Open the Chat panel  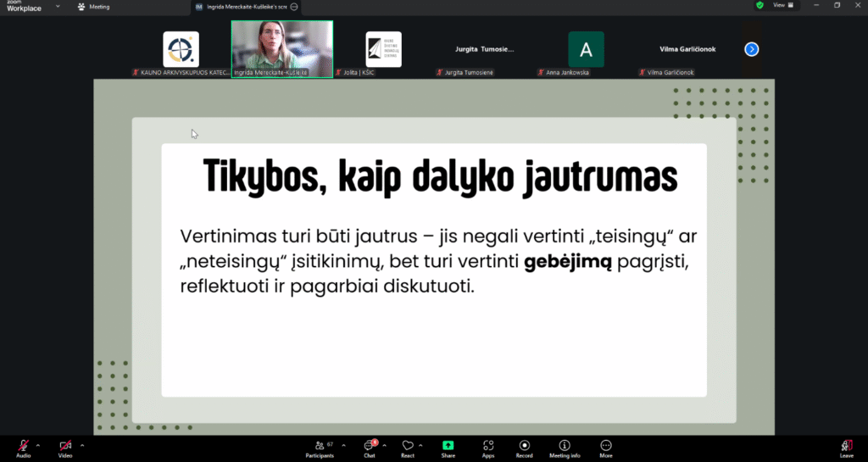[370, 447]
